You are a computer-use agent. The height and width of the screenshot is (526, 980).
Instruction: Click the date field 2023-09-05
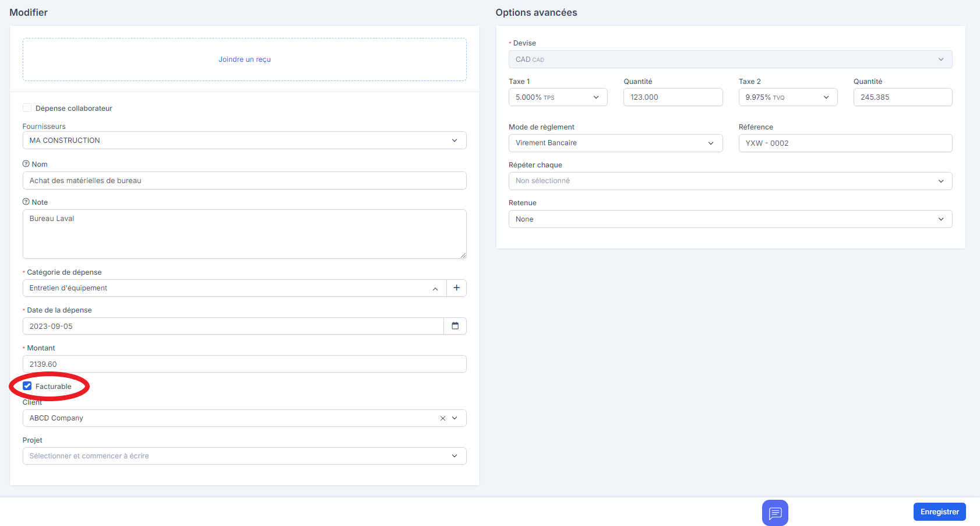[x=233, y=326]
